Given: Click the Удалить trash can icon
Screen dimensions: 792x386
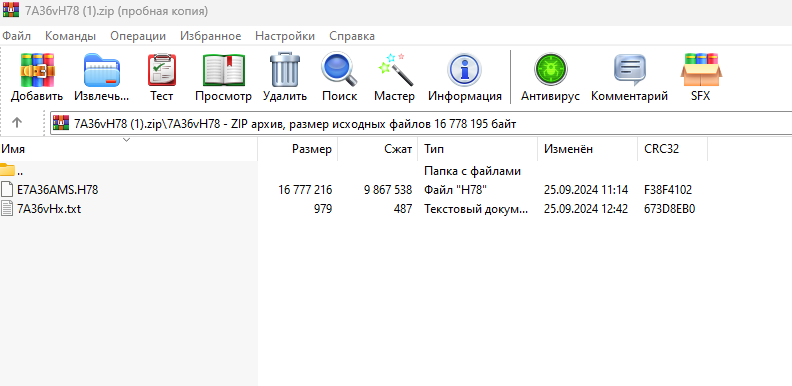Looking at the screenshot, I should (285, 69).
